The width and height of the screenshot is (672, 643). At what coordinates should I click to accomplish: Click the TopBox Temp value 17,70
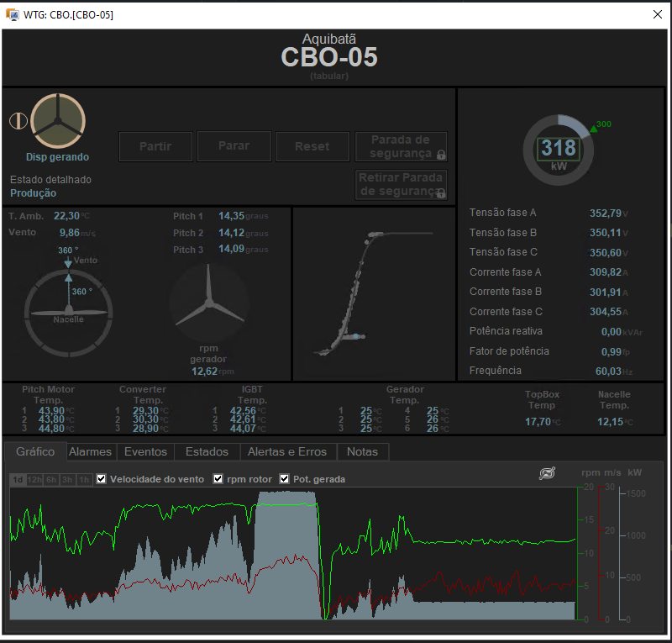[x=538, y=422]
